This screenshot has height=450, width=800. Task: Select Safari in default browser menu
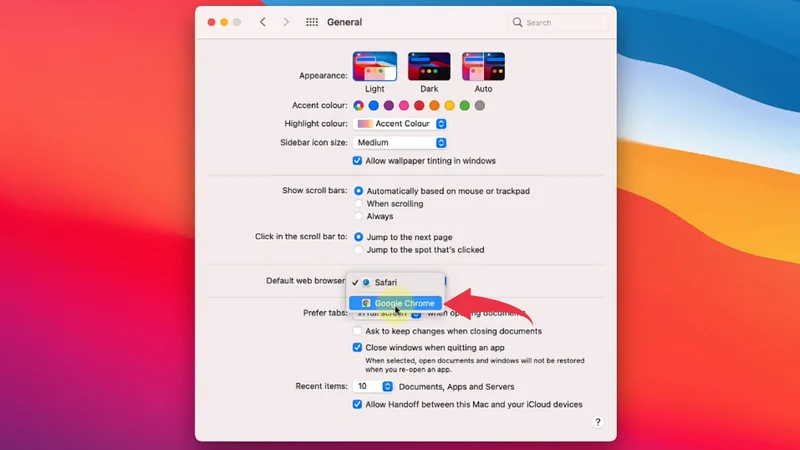(385, 283)
